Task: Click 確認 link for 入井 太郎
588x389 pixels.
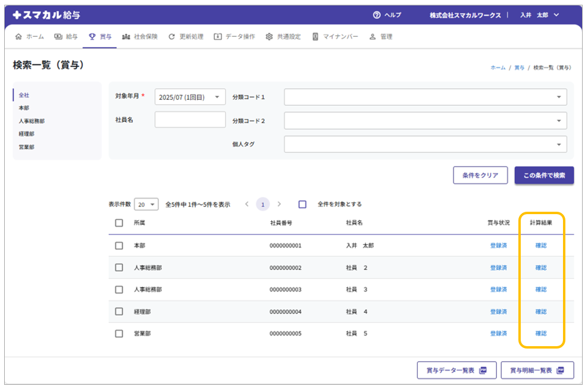Action: [540, 246]
